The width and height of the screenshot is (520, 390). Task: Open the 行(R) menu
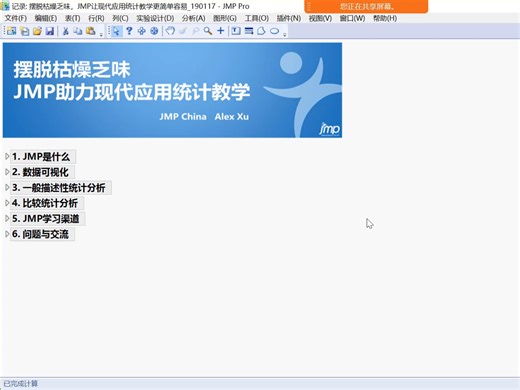coord(96,18)
